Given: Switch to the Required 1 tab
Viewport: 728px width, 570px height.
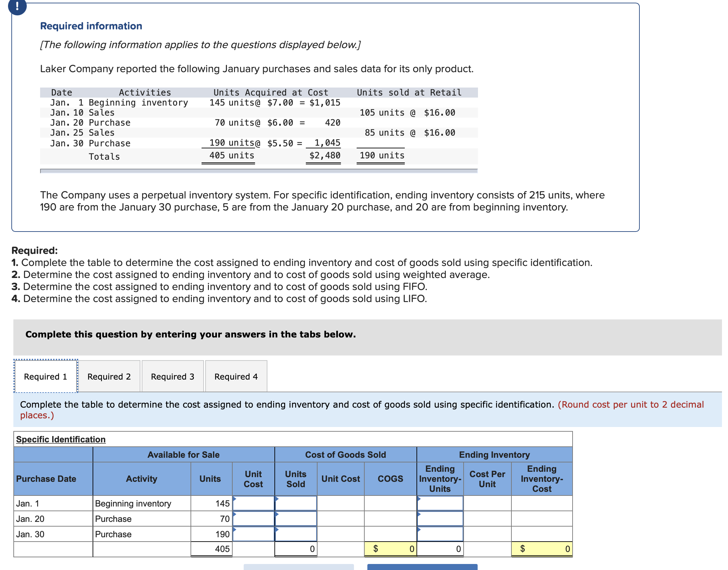Looking at the screenshot, I should (45, 377).
